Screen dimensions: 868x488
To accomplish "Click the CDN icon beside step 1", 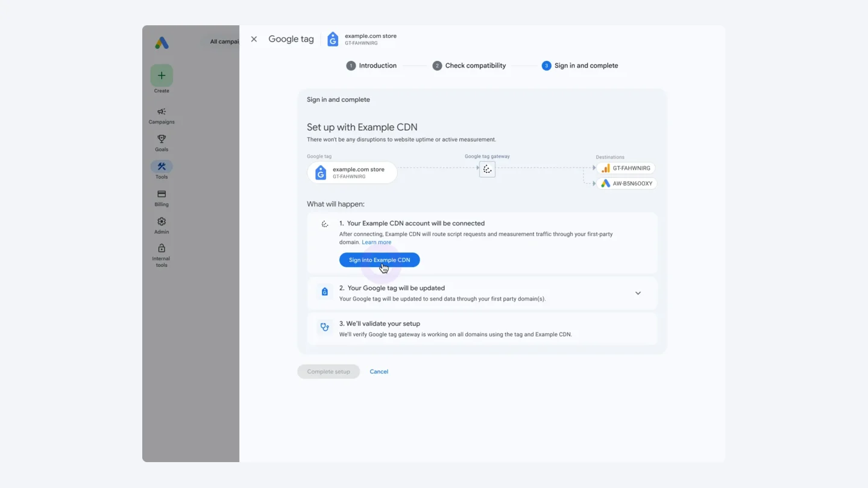I will pos(325,224).
